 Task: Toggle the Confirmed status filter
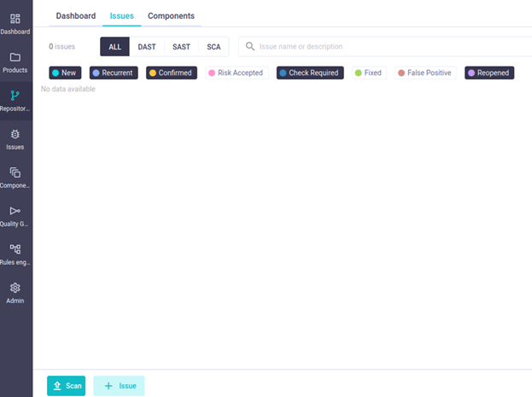pyautogui.click(x=170, y=73)
